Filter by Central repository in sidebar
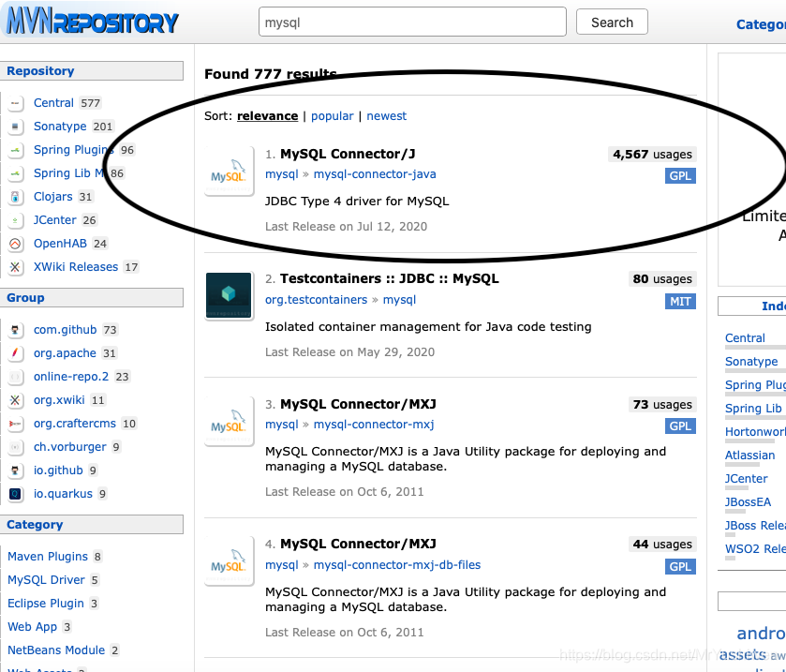The image size is (786, 672). coord(53,103)
